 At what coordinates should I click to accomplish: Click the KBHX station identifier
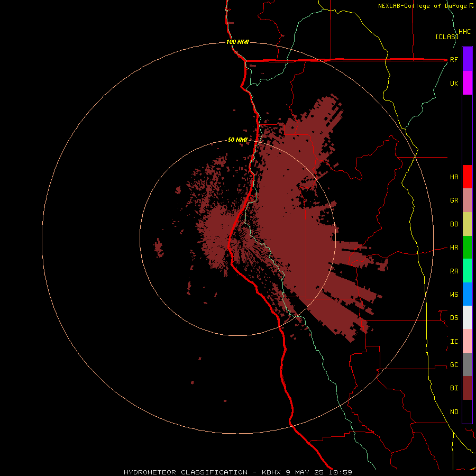click(272, 472)
